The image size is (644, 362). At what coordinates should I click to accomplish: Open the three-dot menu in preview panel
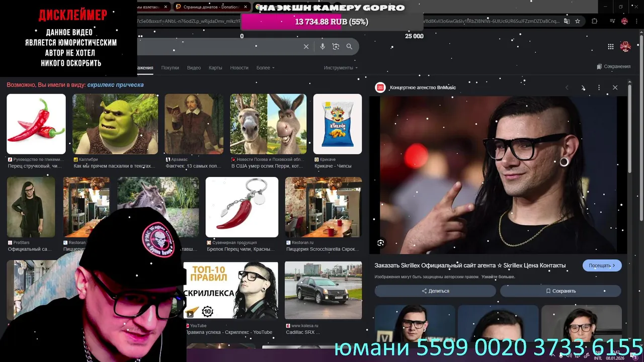coord(599,87)
